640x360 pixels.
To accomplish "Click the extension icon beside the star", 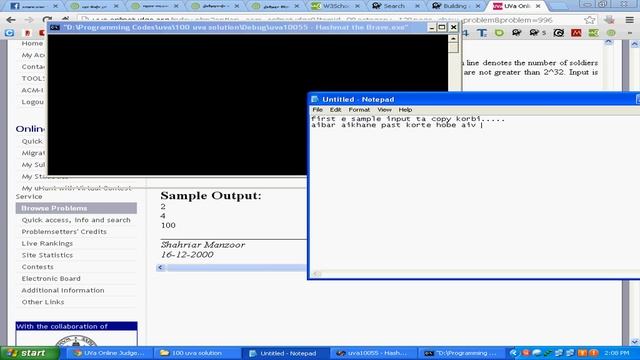I will (x=609, y=20).
